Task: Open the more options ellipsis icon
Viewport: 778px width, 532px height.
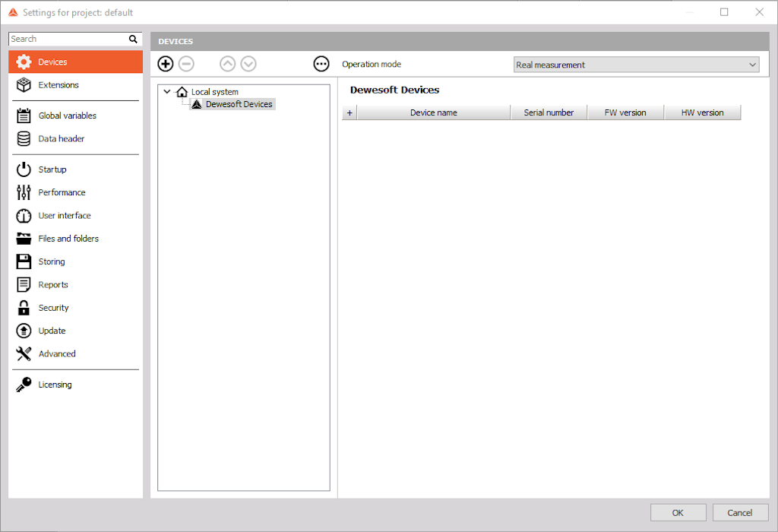Action: click(x=321, y=64)
